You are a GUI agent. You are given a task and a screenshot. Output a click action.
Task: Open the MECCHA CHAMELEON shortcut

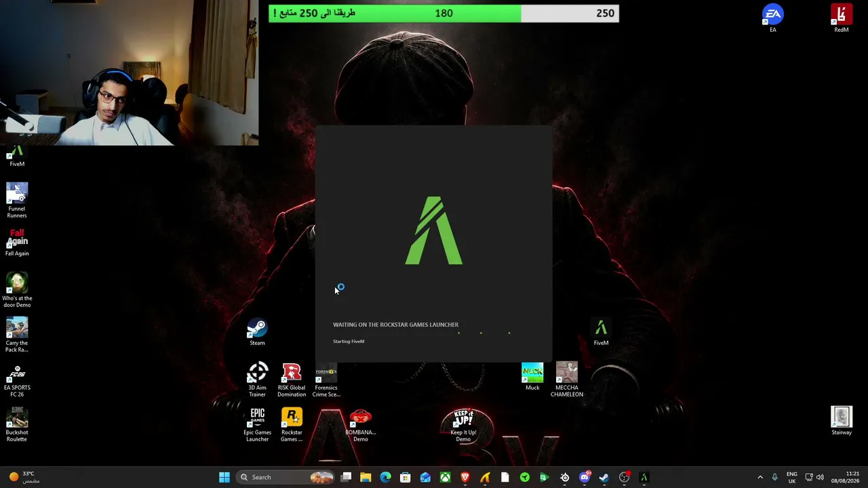click(x=567, y=380)
